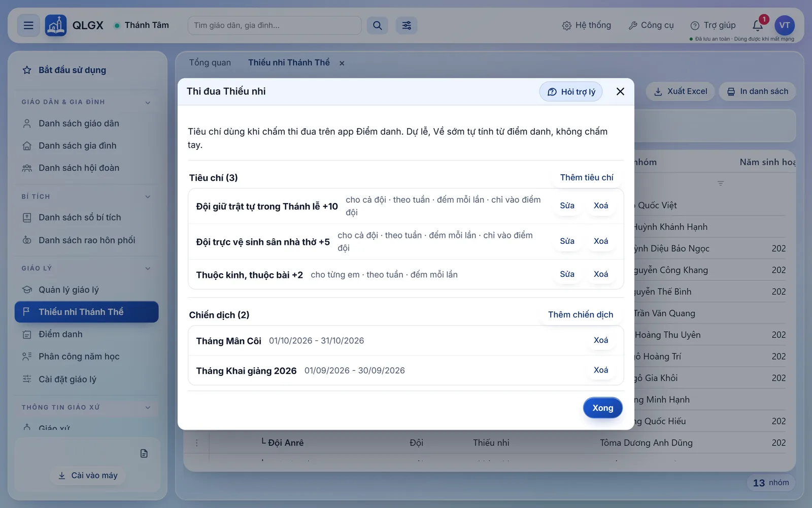Viewport: 812px width, 508px height.
Task: Open the hamburger menu icon
Action: click(x=28, y=25)
